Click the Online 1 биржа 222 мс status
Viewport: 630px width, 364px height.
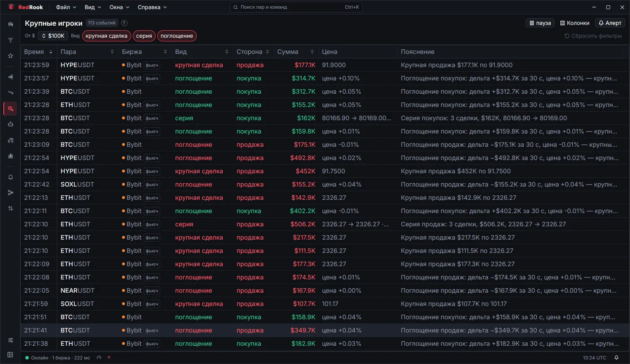point(58,358)
